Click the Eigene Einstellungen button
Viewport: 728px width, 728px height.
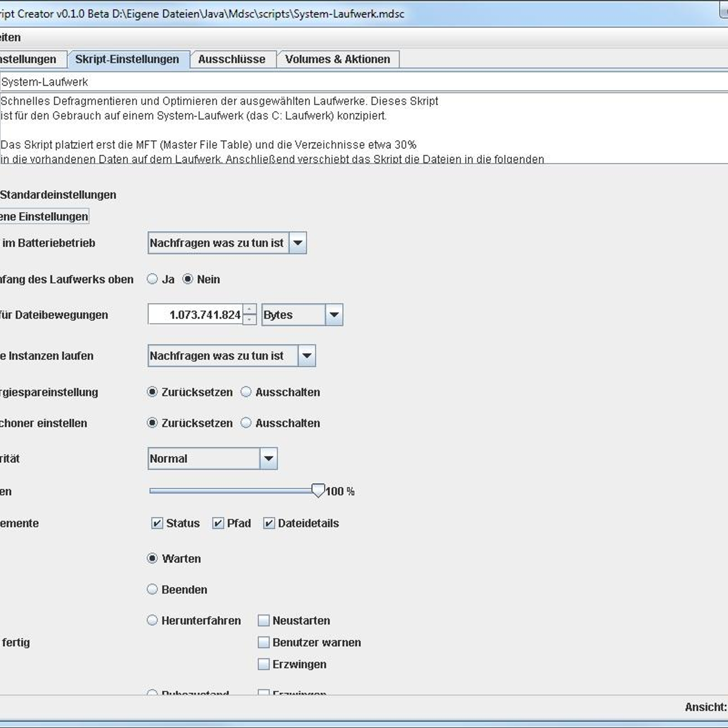click(44, 217)
